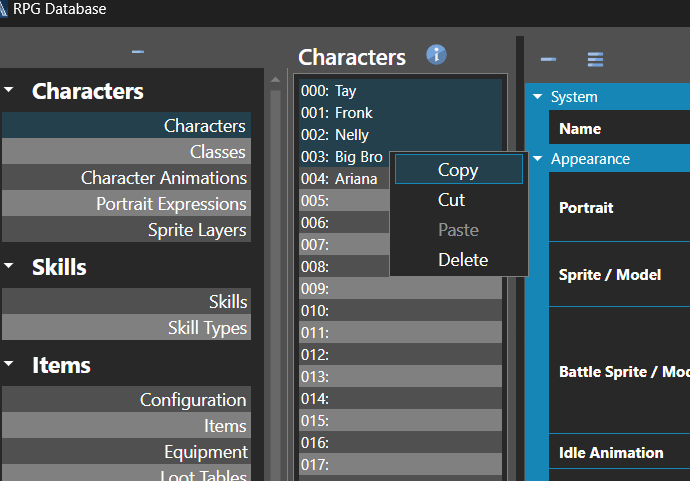Open the Classes category
The width and height of the screenshot is (690, 481).
pos(217,152)
